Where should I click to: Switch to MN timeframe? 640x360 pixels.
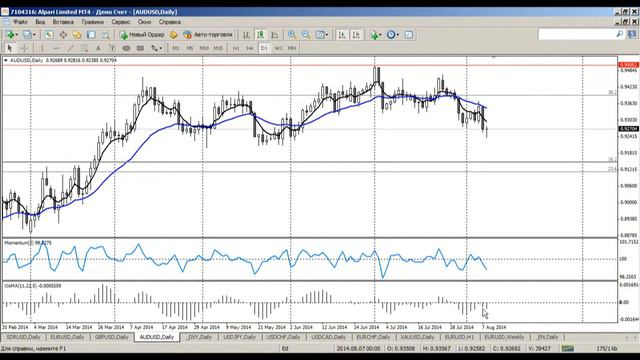292,48
